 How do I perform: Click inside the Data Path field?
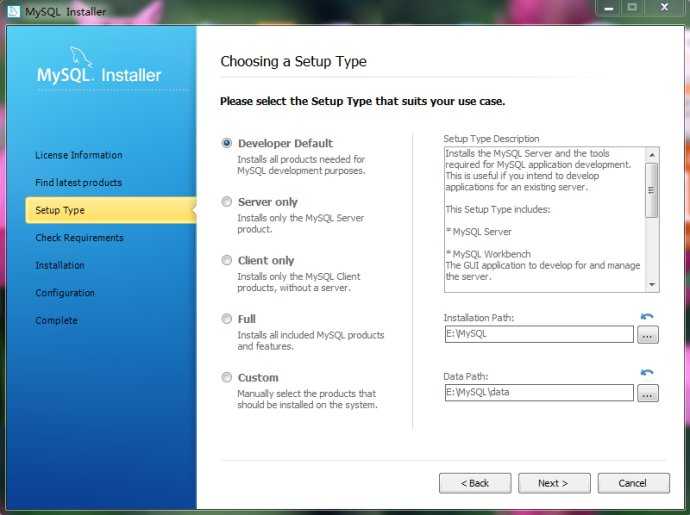tap(539, 393)
